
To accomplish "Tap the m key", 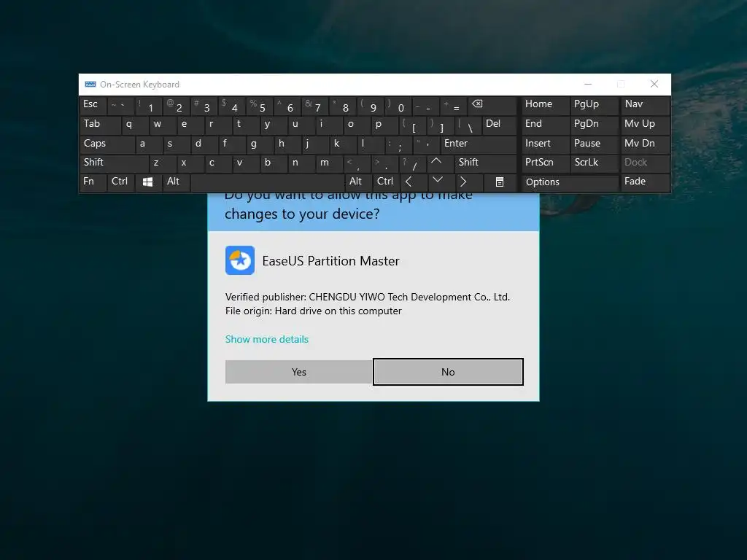I will tap(329, 163).
